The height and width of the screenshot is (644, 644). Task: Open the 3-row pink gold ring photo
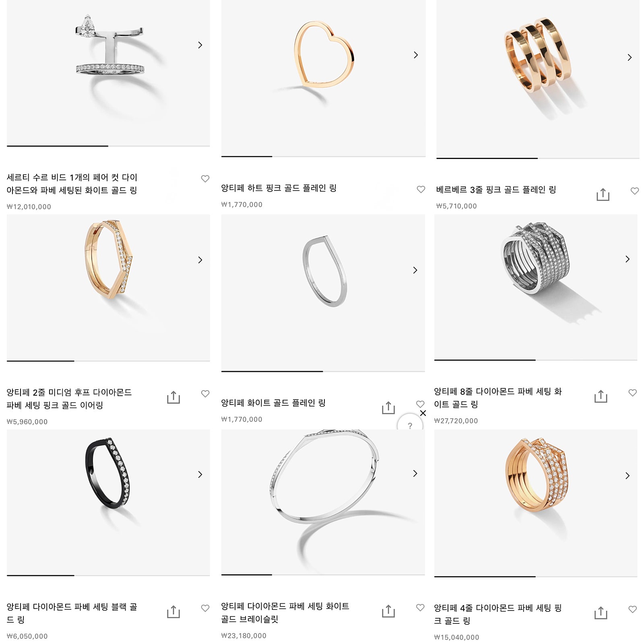(538, 79)
